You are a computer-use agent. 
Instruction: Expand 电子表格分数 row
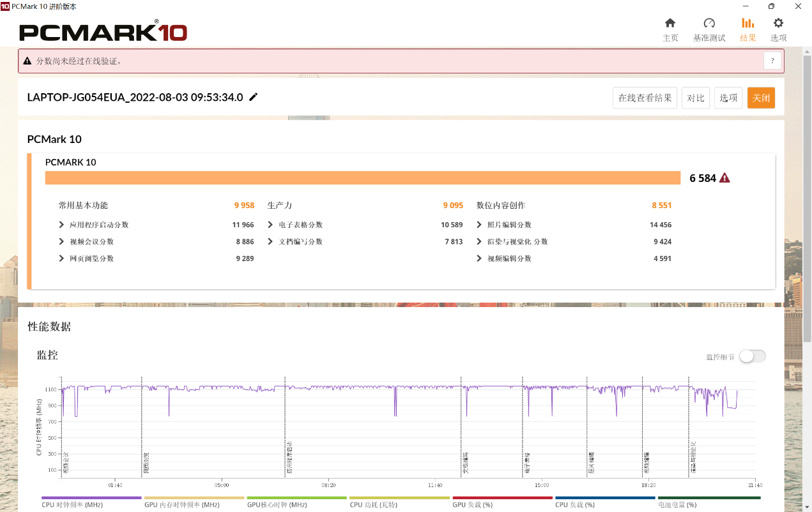[271, 225]
